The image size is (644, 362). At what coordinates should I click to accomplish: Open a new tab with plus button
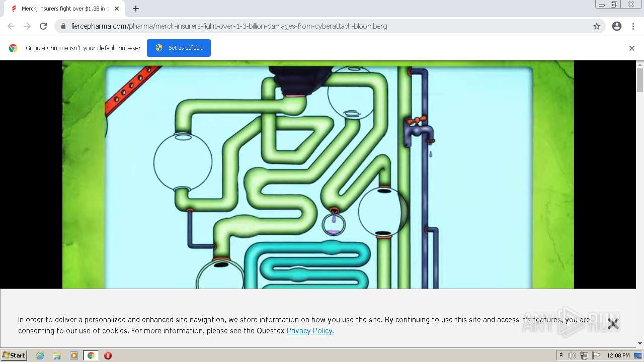tap(136, 9)
